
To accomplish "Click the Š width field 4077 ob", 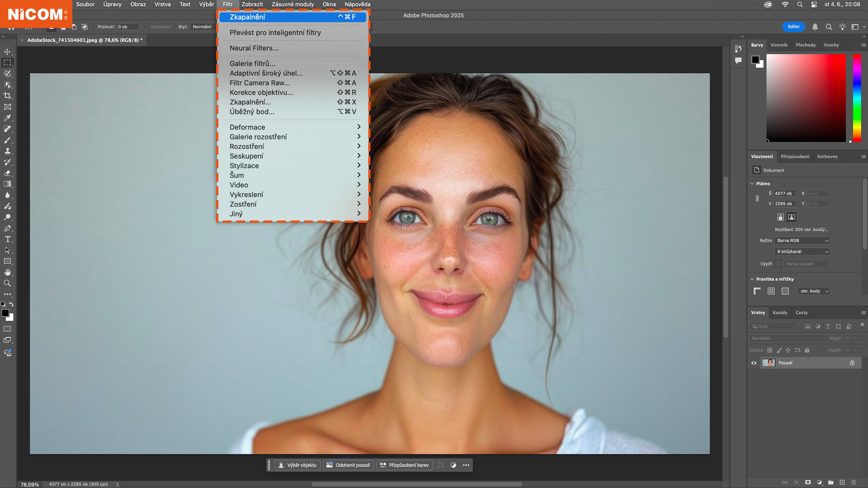I will [784, 193].
